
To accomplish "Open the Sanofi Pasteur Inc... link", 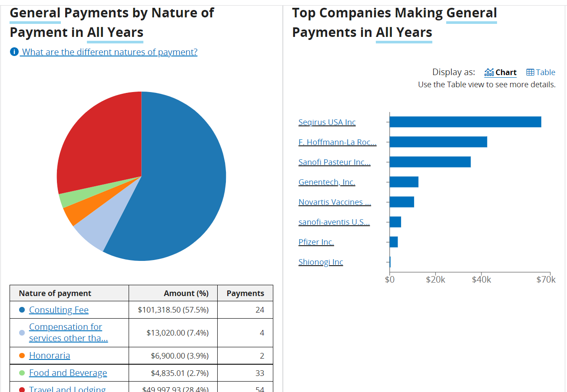I will tap(335, 162).
